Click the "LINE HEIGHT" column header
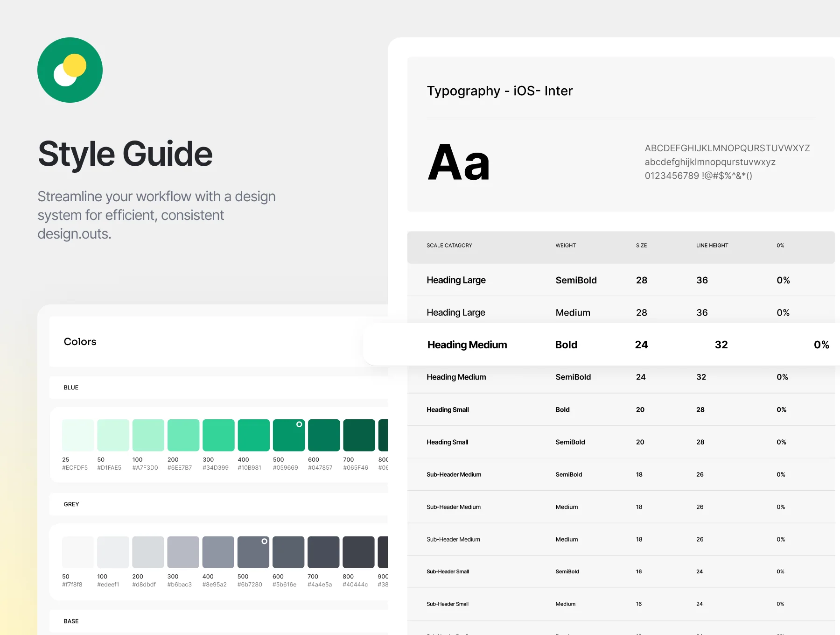840x635 pixels. (712, 246)
